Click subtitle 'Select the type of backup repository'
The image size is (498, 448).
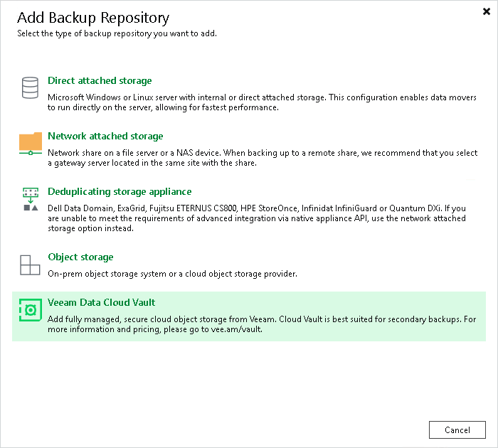[x=117, y=33]
